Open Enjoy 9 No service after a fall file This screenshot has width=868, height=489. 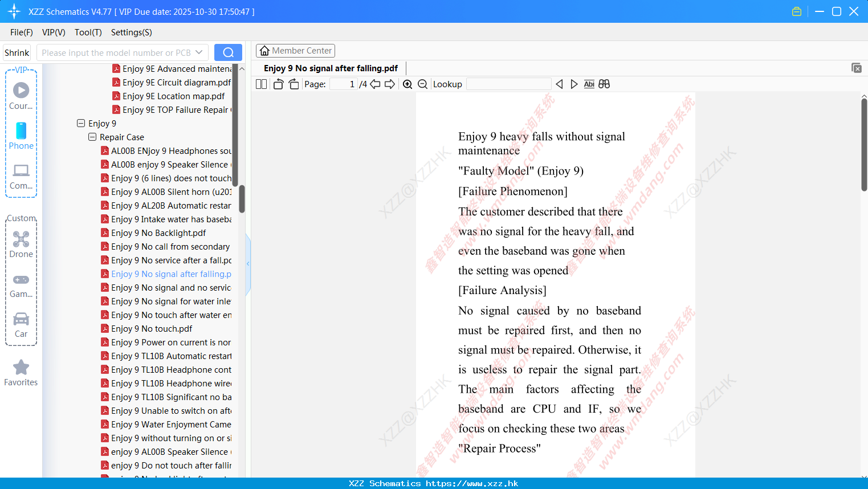pos(166,260)
